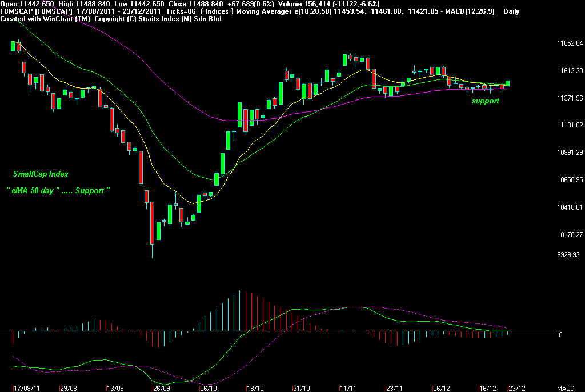Click the date marker 17/08/11
585x392 pixels.
[26, 388]
